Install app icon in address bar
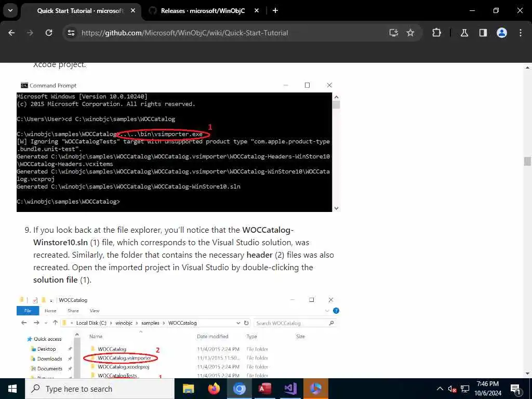 click(x=394, y=33)
